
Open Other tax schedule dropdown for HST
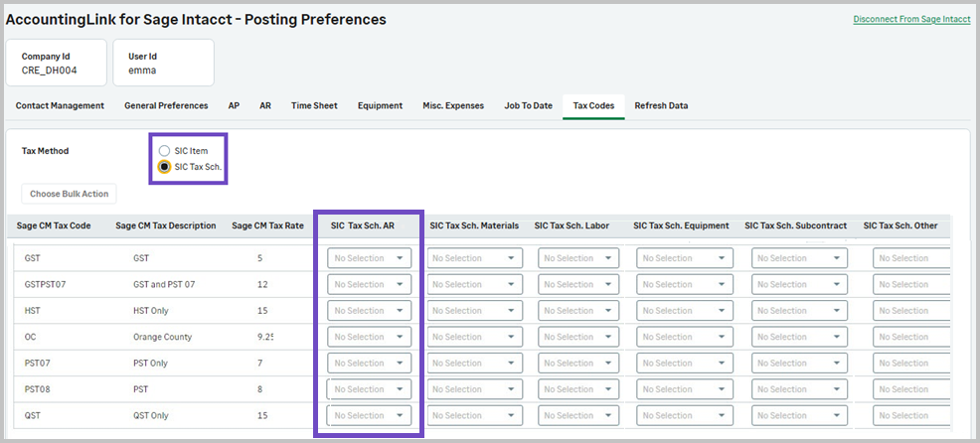[911, 311]
